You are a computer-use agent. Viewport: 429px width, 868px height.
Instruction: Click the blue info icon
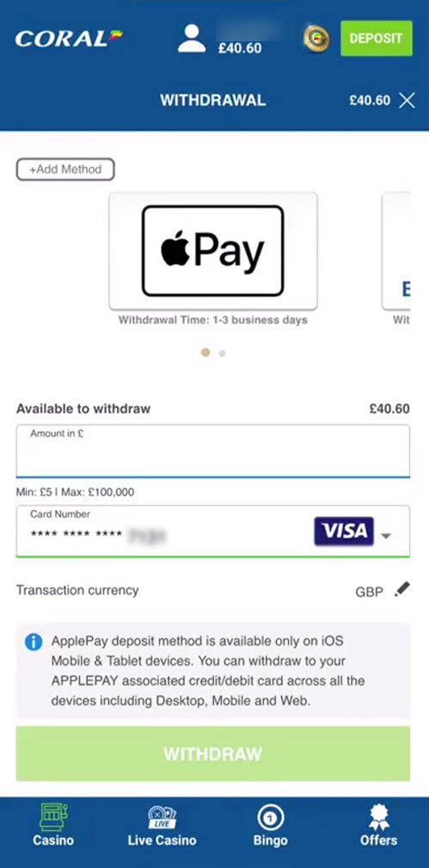tap(34, 642)
